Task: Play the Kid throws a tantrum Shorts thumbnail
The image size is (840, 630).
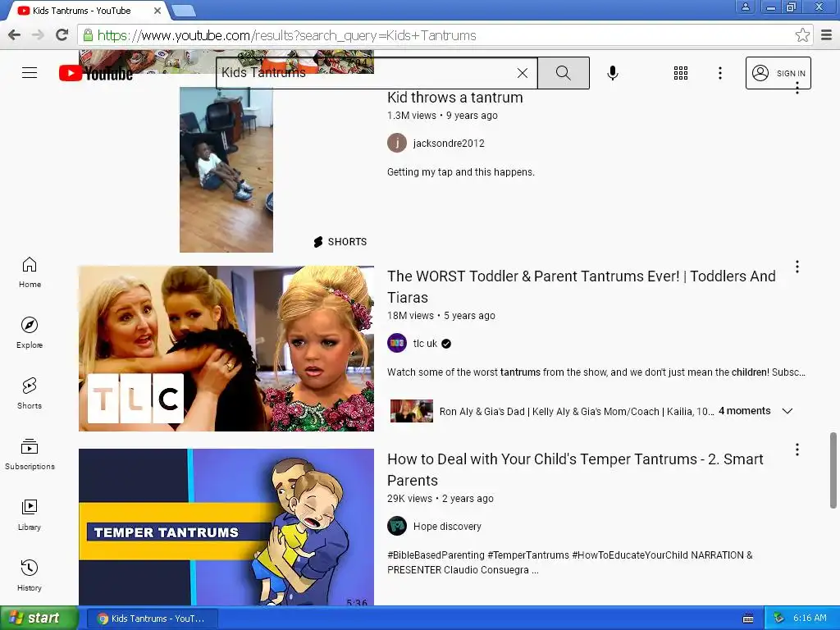Action: coord(226,170)
